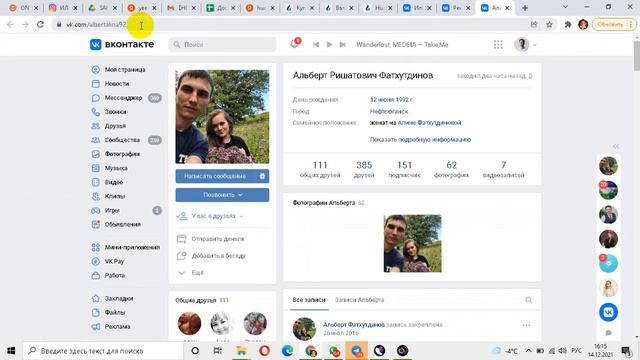The height and width of the screenshot is (360, 640).
Task: Open the wife's profile link Алине Фатхутдиновой
Action: (429, 123)
